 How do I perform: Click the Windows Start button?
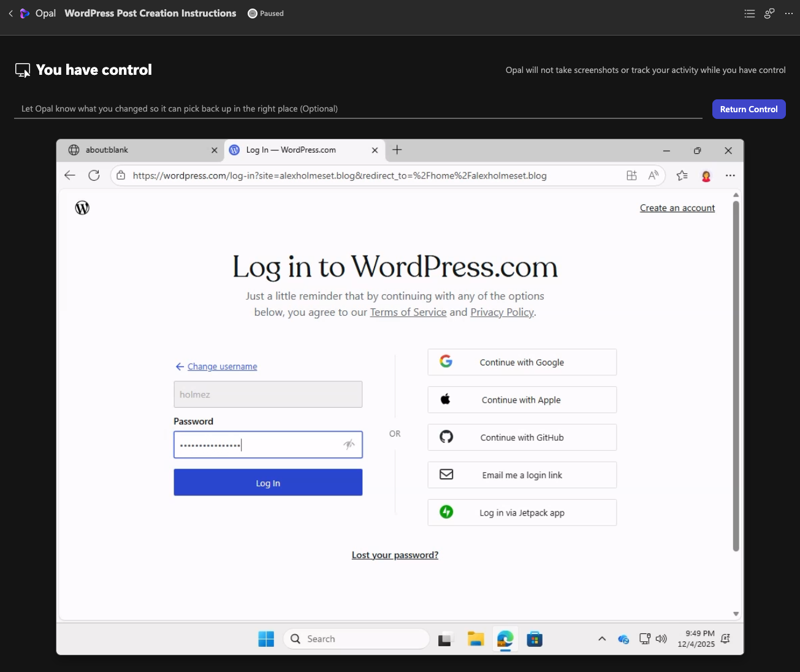tap(266, 639)
